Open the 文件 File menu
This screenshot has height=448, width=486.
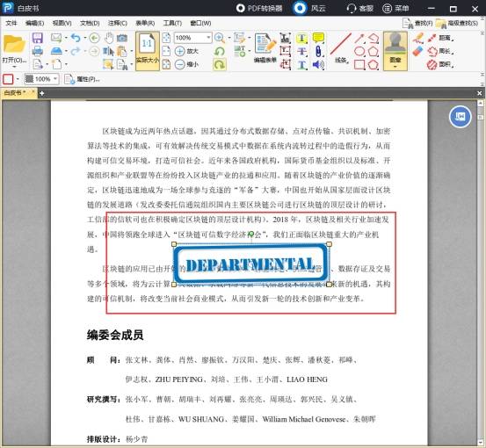click(11, 23)
